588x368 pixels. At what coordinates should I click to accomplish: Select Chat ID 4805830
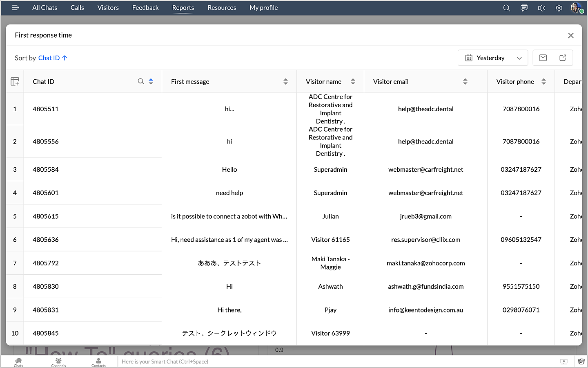pyautogui.click(x=46, y=286)
